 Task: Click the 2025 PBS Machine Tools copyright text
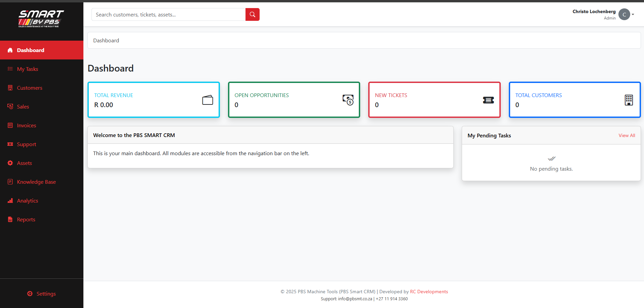coord(328,292)
